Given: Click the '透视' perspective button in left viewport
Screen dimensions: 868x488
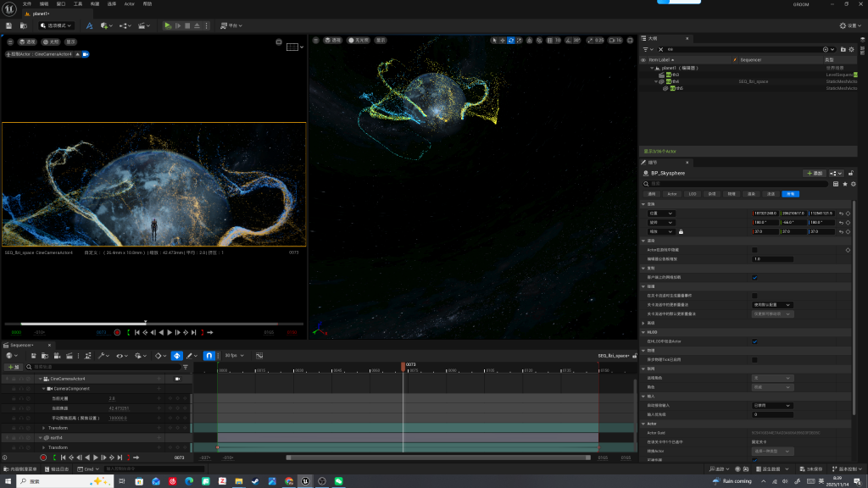Looking at the screenshot, I should (29, 42).
